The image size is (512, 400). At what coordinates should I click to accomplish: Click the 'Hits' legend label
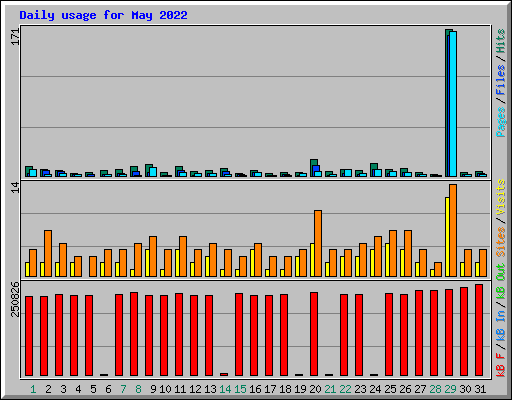point(501,41)
